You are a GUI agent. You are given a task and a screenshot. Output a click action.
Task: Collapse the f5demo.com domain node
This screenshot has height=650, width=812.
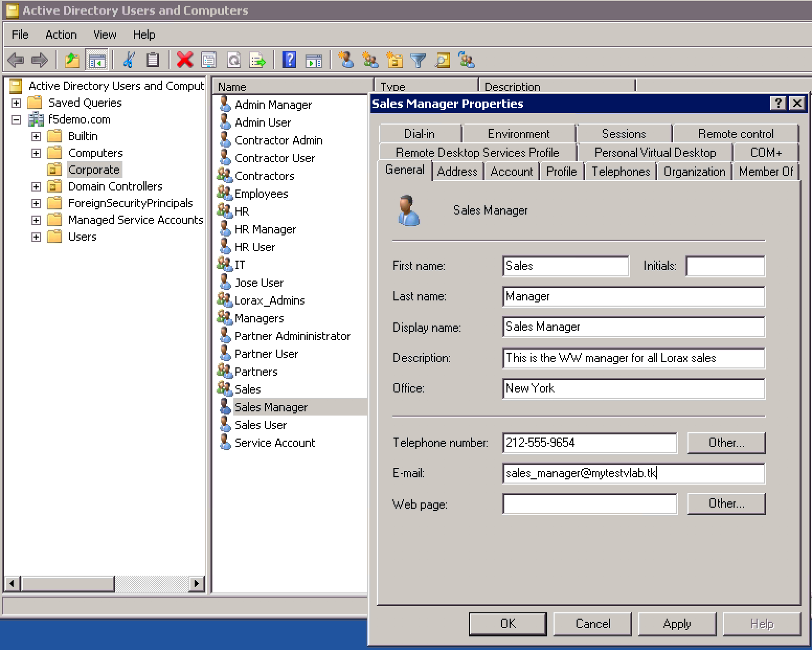click(x=16, y=119)
